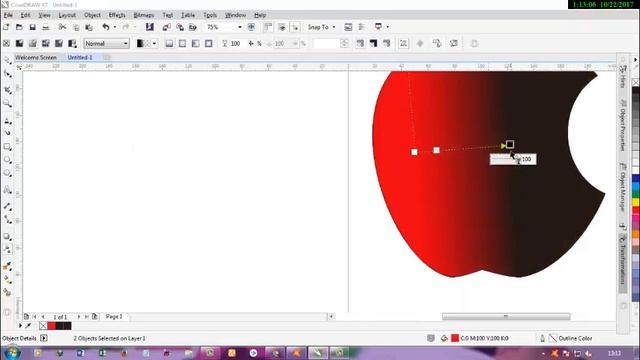
Task: Open the Window menu
Action: click(236, 15)
